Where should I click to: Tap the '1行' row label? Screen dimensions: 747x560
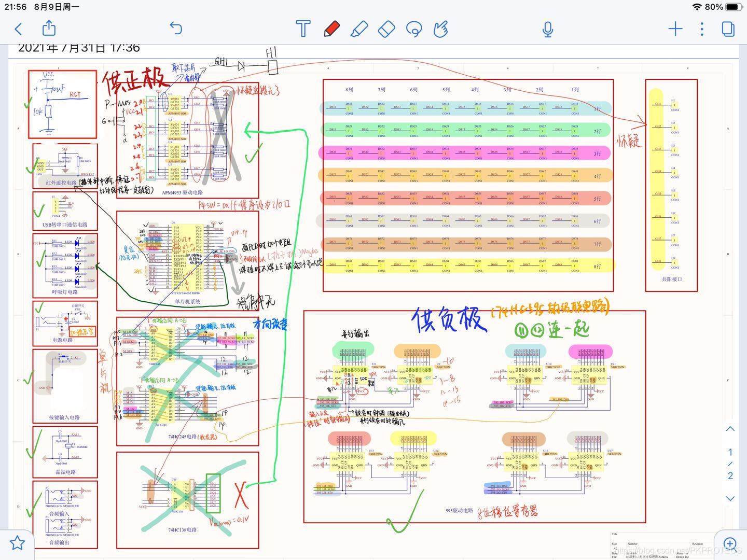pos(598,109)
